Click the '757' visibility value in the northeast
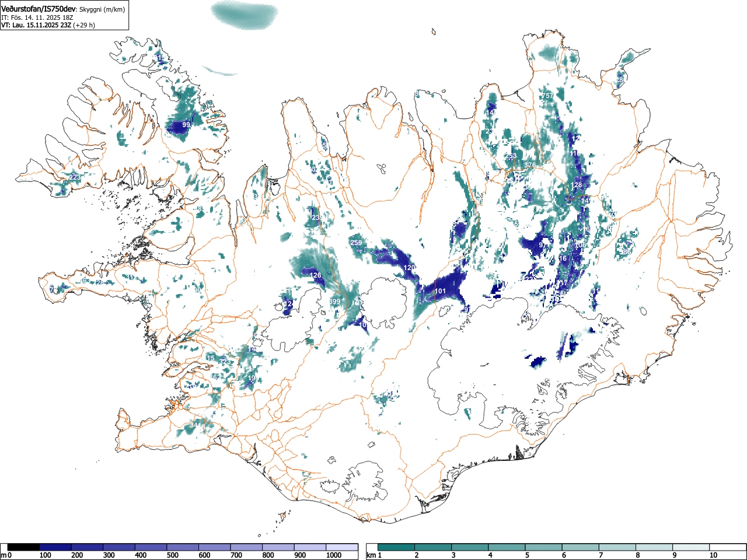 tap(547, 96)
